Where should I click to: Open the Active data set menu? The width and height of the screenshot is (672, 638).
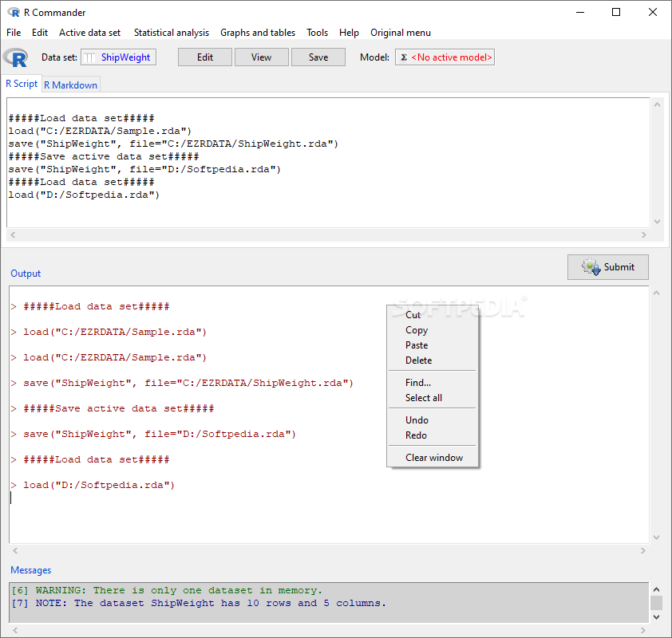pyautogui.click(x=89, y=33)
